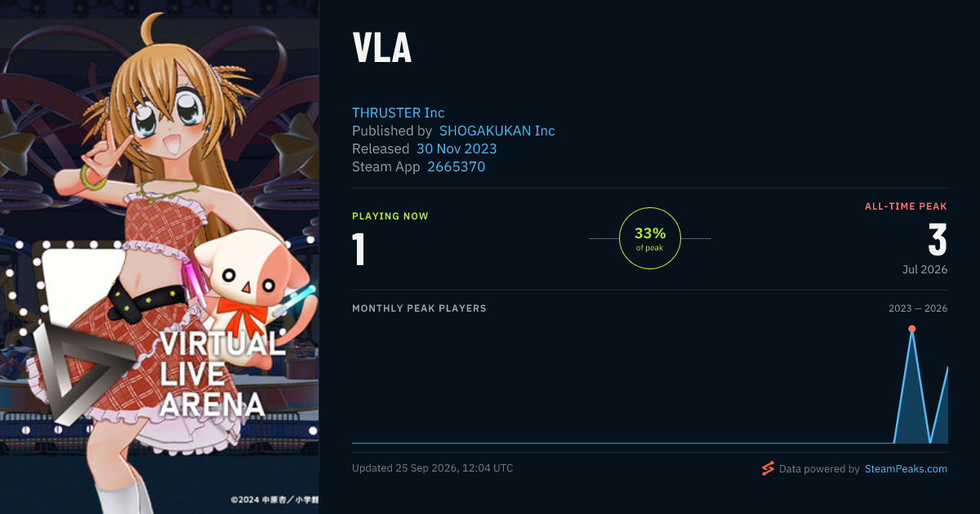Click the 2023 — 2026 chart range label
This screenshot has width=980, height=514.
click(x=918, y=308)
